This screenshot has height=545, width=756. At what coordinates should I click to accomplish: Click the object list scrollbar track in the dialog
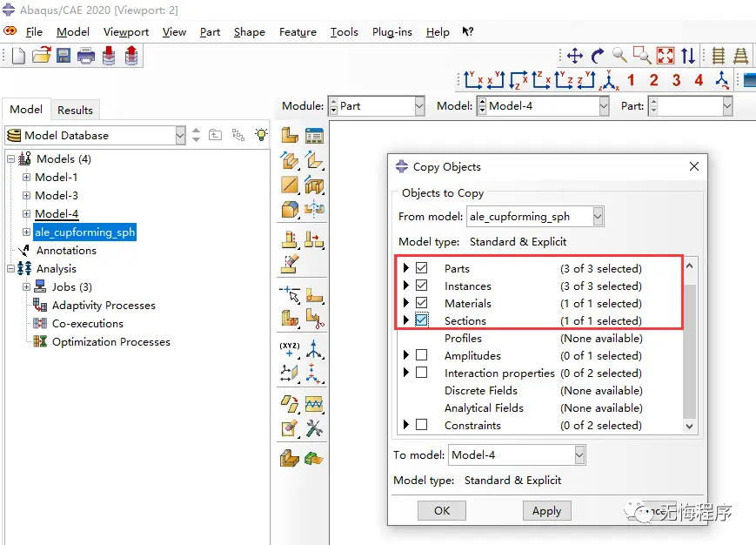click(x=690, y=347)
